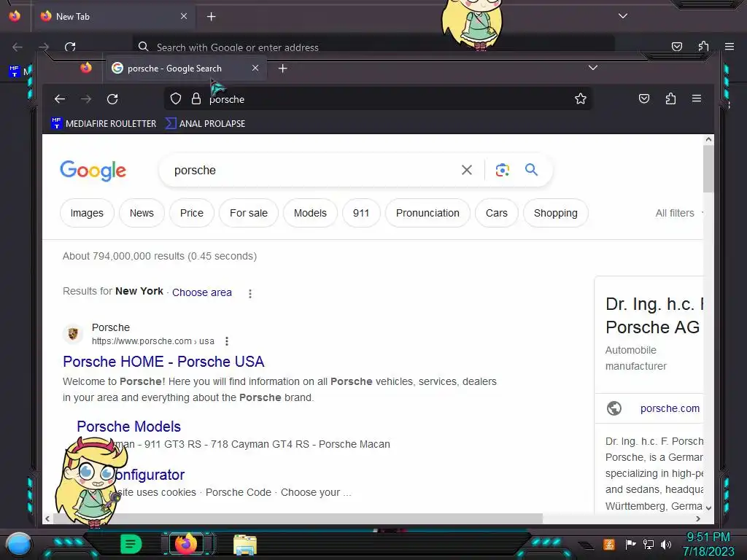Open the Porsche Models sitelink
Viewport: 747px width, 560px height.
[x=128, y=426]
